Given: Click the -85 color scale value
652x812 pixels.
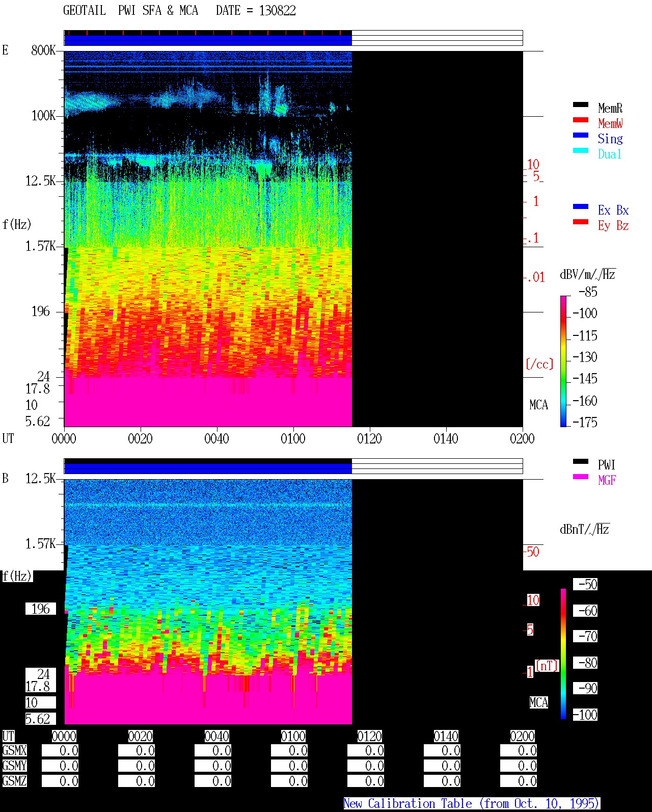Looking at the screenshot, I should [588, 292].
